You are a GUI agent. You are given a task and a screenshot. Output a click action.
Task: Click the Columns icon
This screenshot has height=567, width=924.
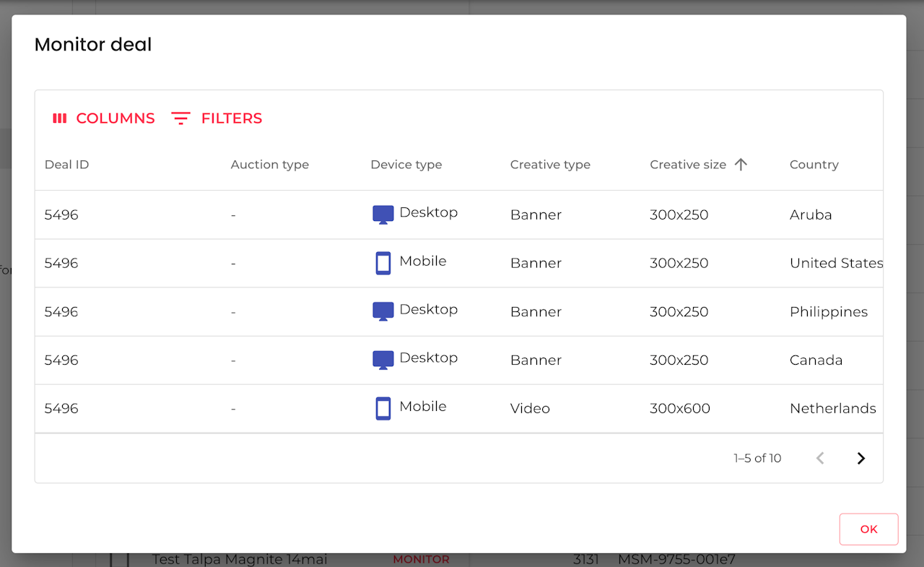coord(60,118)
